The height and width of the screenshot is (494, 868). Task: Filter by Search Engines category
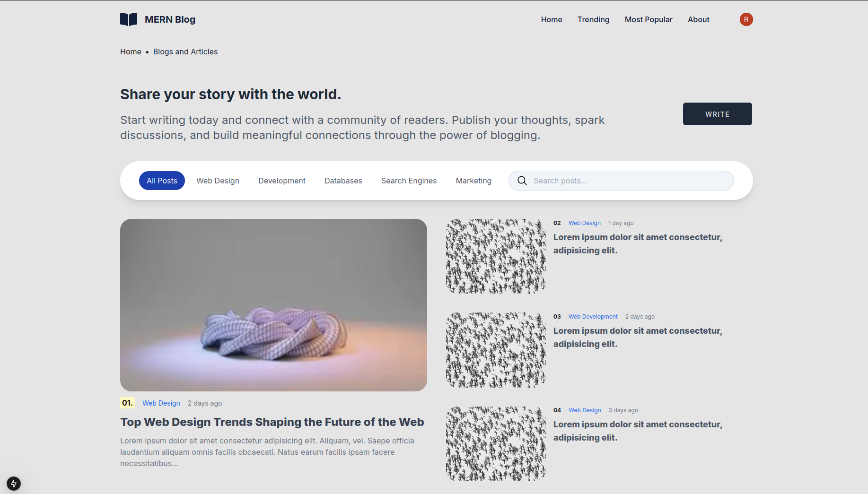pos(409,181)
